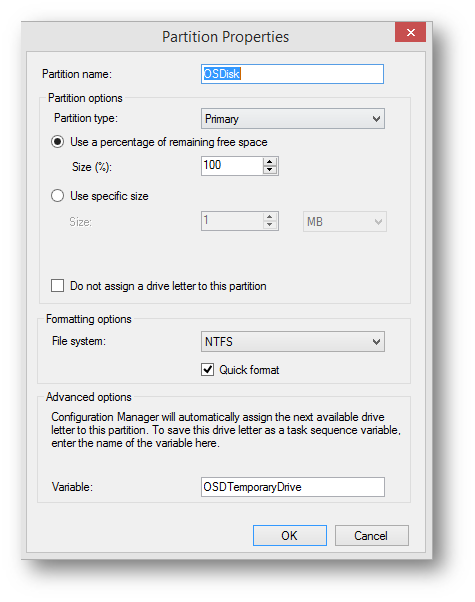
Task: Click the Variable field containing OSDTemporaryDrive
Action: [293, 487]
